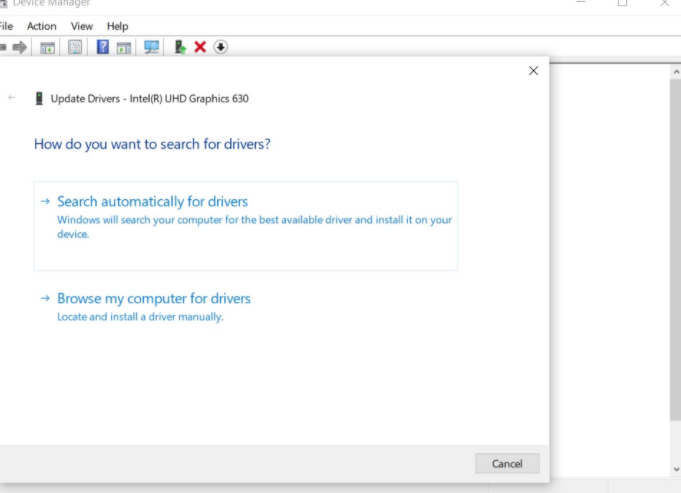The height and width of the screenshot is (493, 681).
Task: Close the Update Drivers dialog
Action: pos(533,71)
